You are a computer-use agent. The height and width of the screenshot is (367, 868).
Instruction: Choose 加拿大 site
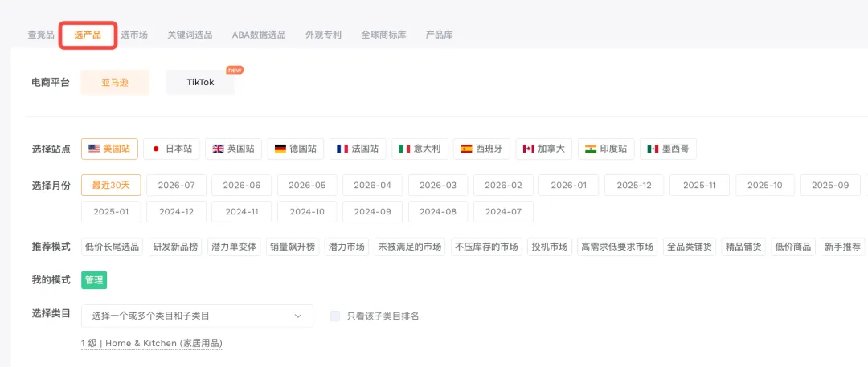click(543, 149)
